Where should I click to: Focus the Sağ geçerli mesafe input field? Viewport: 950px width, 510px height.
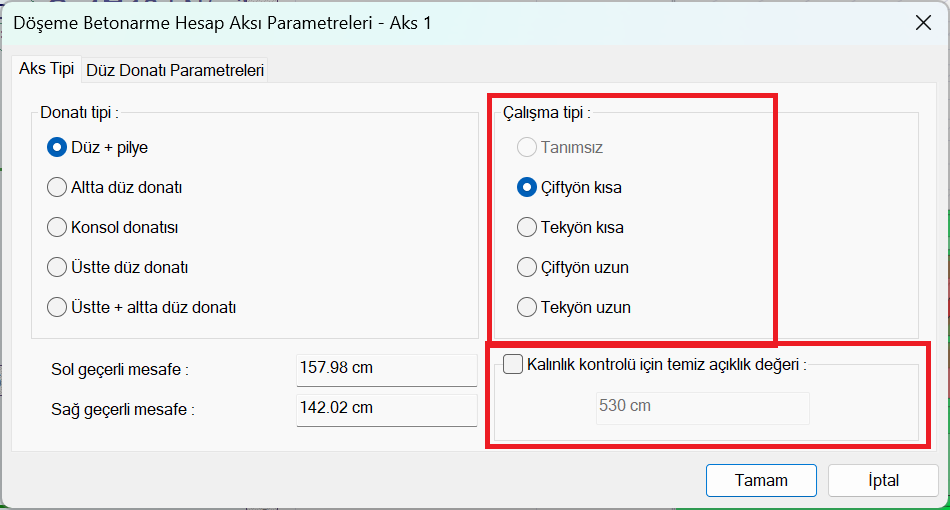386,408
